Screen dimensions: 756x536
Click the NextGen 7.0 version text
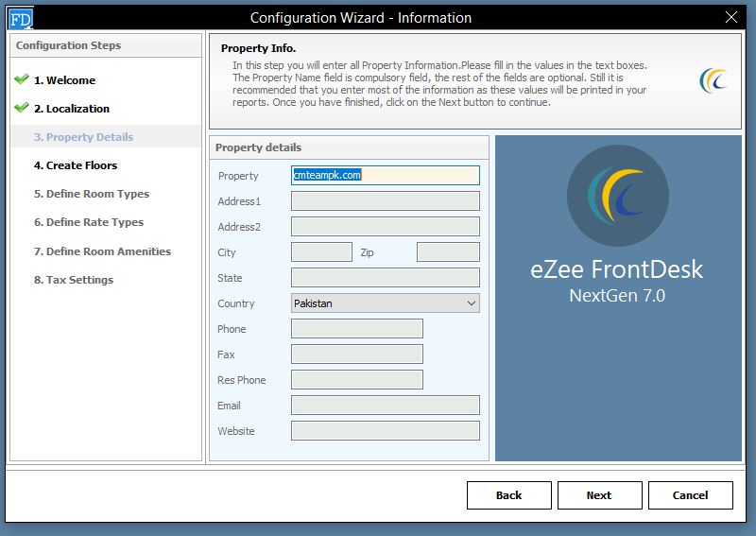617,295
